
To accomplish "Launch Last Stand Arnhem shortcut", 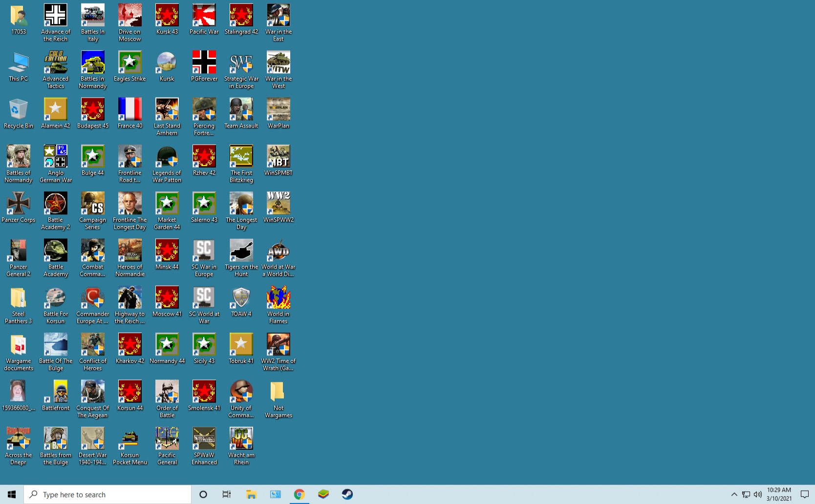I will [167, 109].
